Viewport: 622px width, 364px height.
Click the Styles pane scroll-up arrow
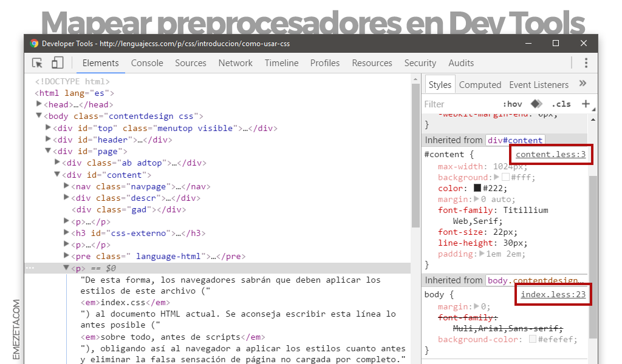593,120
